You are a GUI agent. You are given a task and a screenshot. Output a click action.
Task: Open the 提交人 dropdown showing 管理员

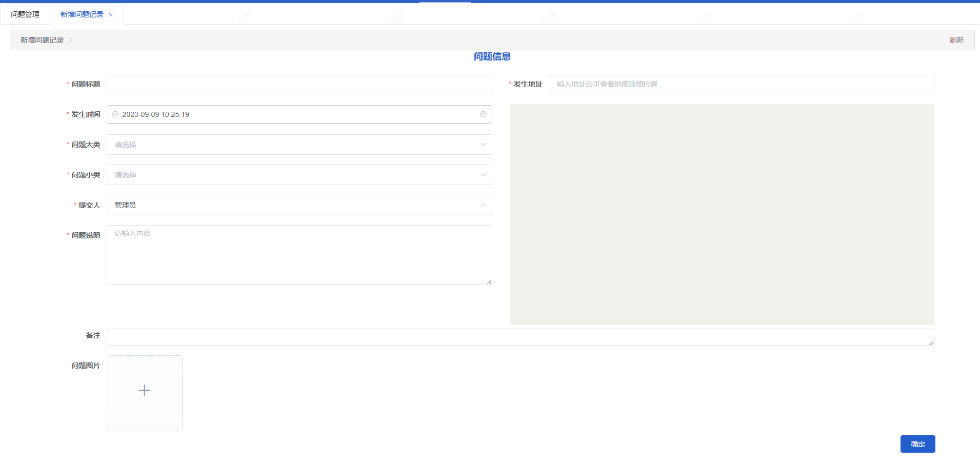point(299,205)
